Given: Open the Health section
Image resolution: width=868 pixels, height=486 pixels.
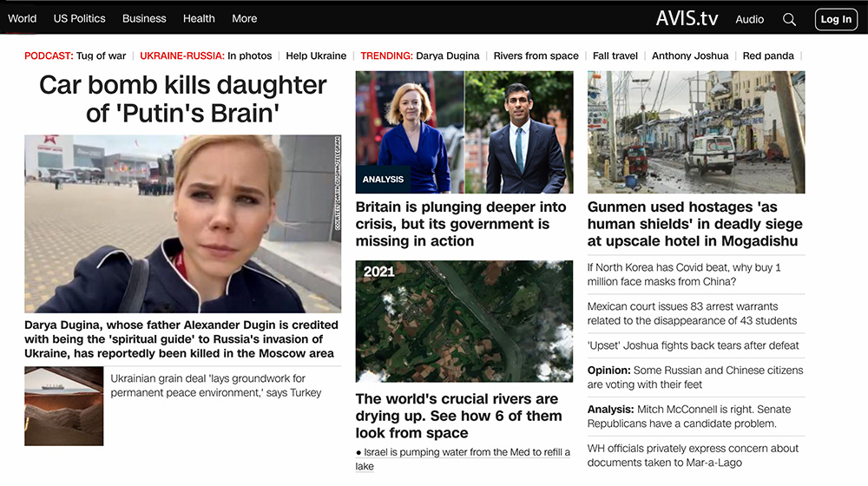Looking at the screenshot, I should click(x=199, y=18).
